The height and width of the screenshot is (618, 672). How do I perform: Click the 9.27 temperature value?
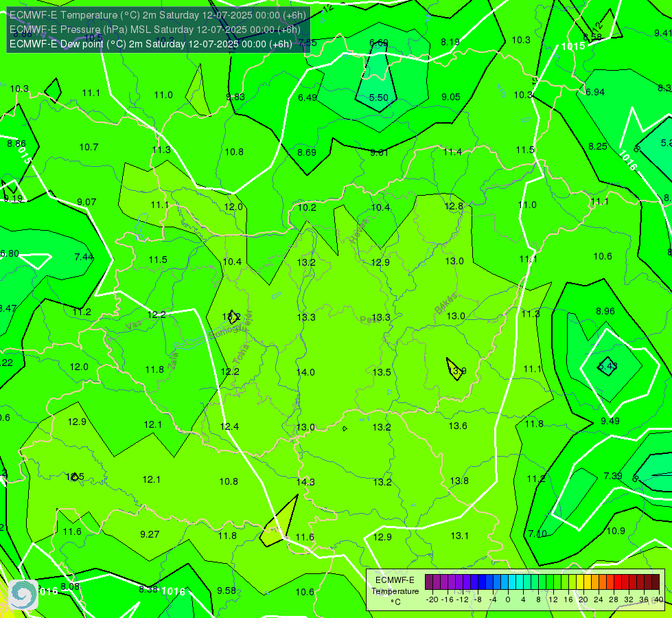[x=150, y=534]
